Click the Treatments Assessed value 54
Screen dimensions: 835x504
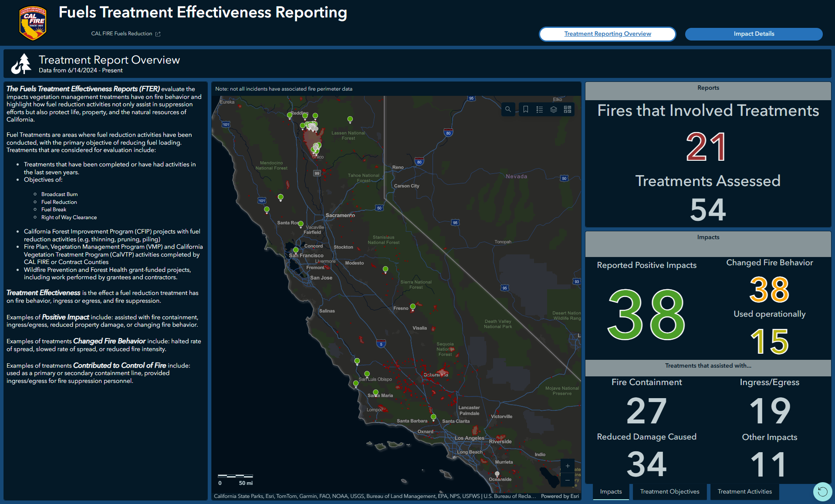pyautogui.click(x=708, y=210)
